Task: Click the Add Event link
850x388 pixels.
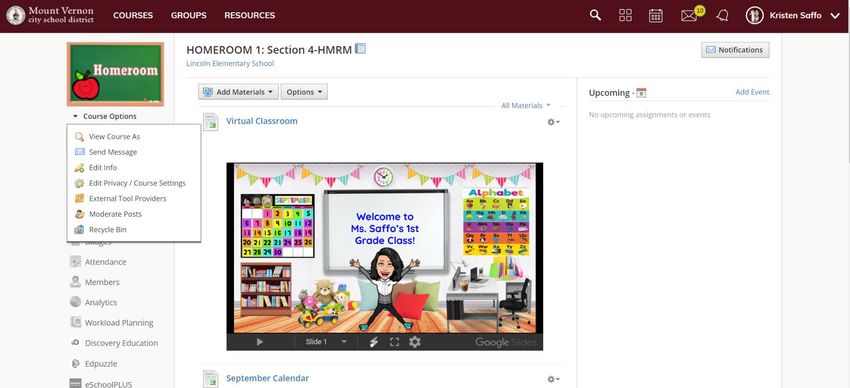Action: coord(752,92)
